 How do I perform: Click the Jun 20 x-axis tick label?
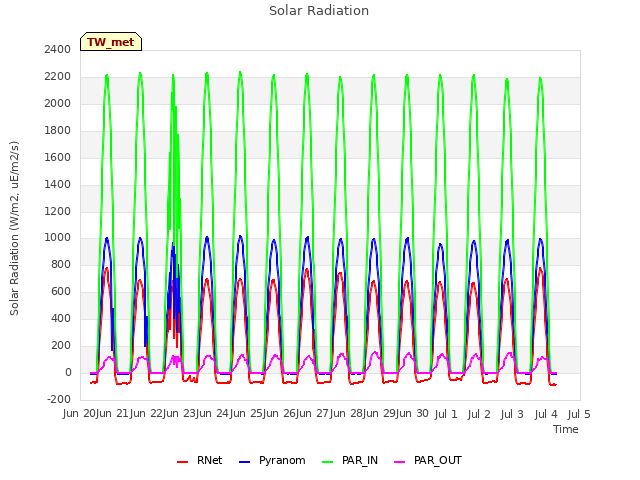80,413
